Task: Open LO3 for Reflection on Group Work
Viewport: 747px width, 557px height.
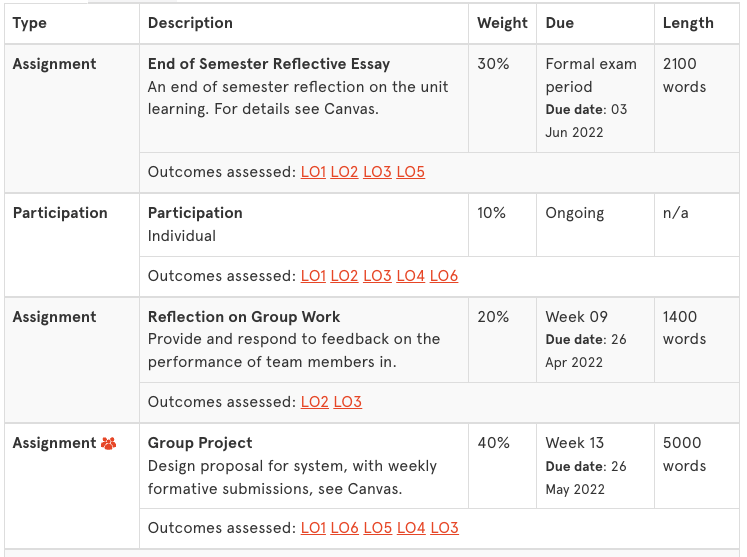Action: [x=348, y=402]
